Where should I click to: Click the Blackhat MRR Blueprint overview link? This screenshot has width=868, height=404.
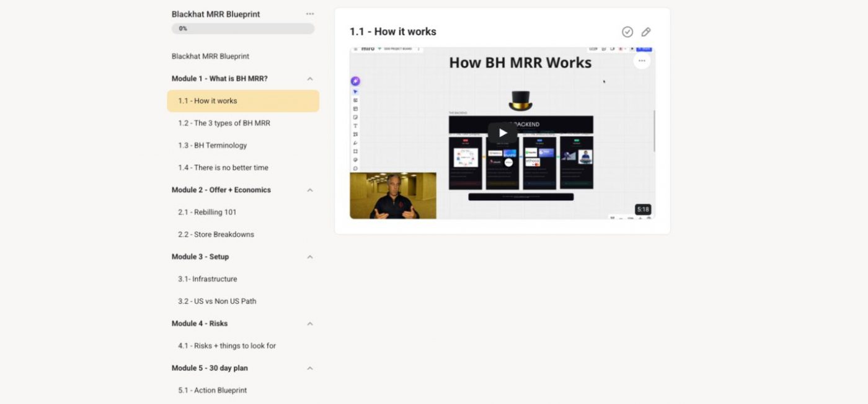(211, 56)
